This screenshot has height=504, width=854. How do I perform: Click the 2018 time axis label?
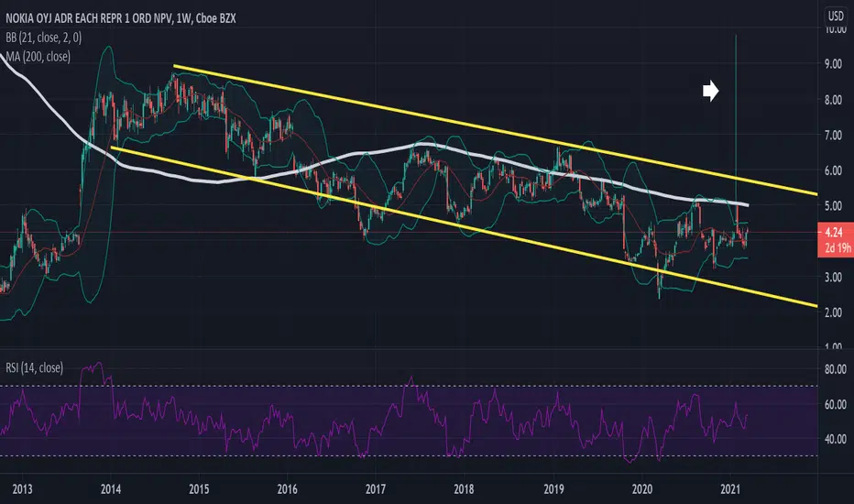[x=464, y=488]
